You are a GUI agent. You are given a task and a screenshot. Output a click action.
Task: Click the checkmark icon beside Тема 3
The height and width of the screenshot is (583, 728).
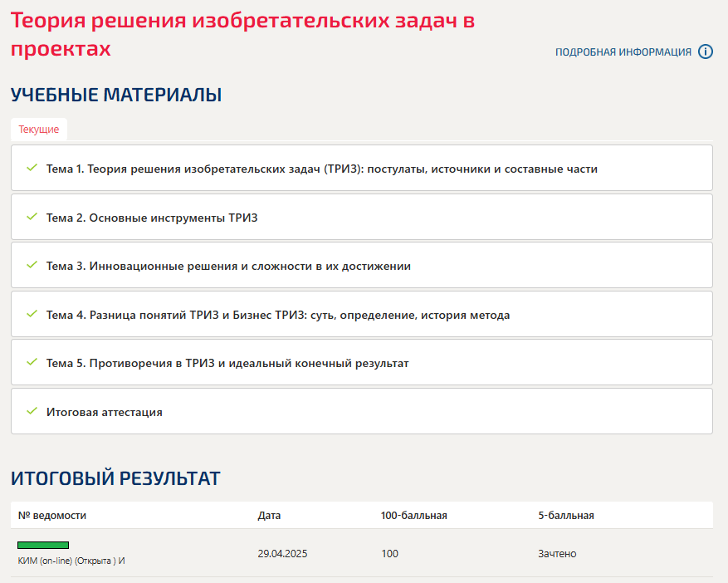tap(32, 265)
